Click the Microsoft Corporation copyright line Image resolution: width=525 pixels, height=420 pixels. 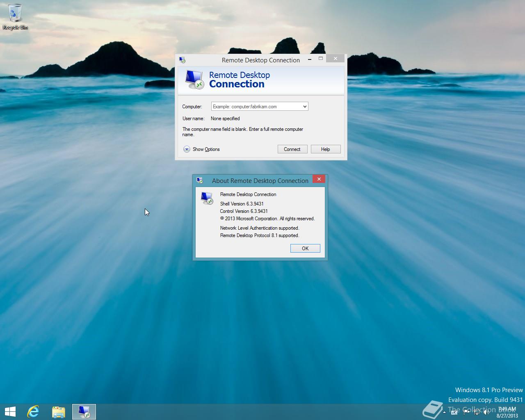pos(267,219)
